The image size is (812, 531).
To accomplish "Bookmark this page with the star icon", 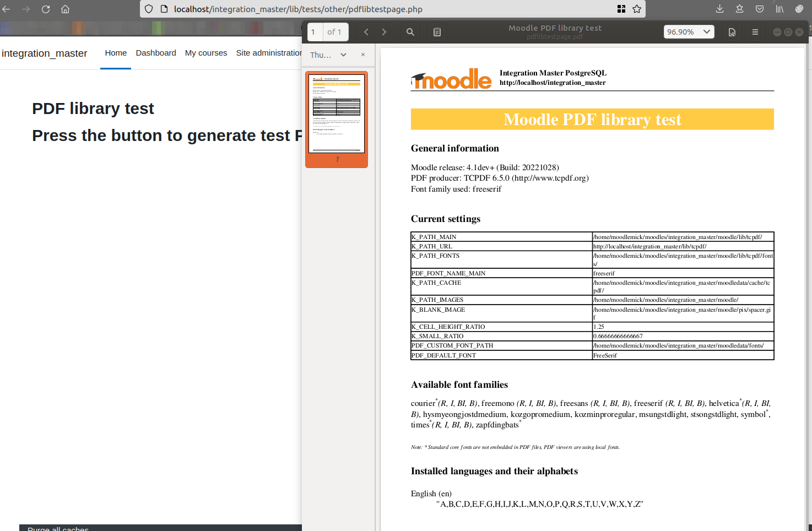I will [637, 9].
